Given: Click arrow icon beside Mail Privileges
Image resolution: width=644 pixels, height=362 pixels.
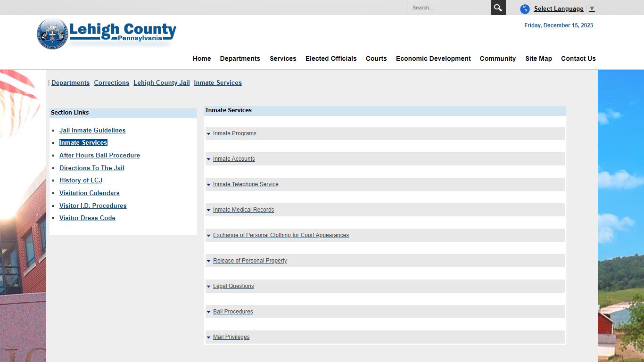Looking at the screenshot, I should [208, 337].
